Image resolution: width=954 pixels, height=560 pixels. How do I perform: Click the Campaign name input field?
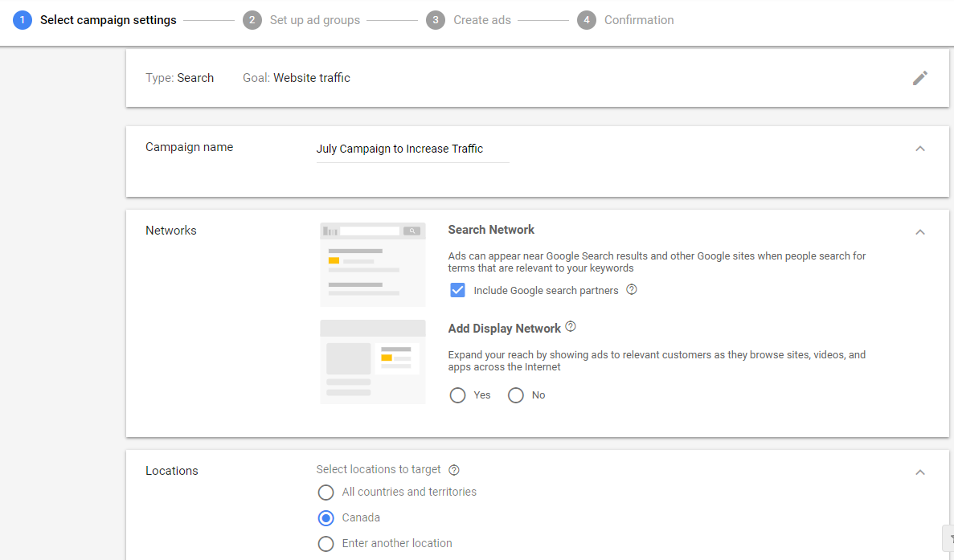(x=412, y=149)
